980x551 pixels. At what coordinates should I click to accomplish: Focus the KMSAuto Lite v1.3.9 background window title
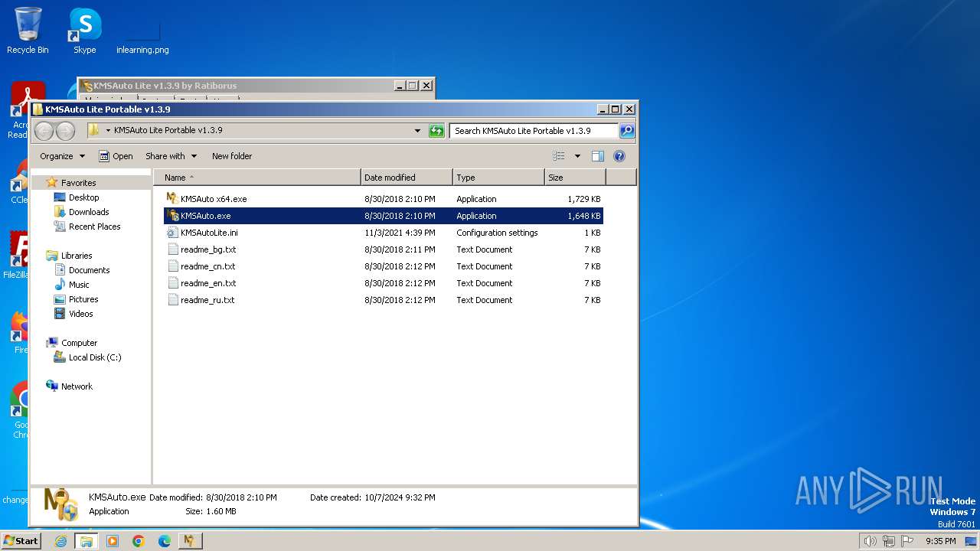pyautogui.click(x=165, y=86)
